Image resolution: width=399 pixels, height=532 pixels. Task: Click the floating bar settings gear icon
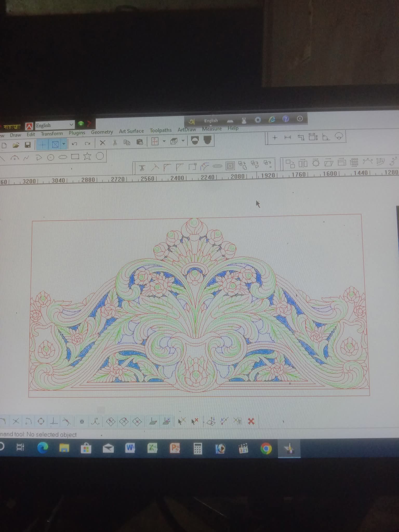click(x=258, y=120)
